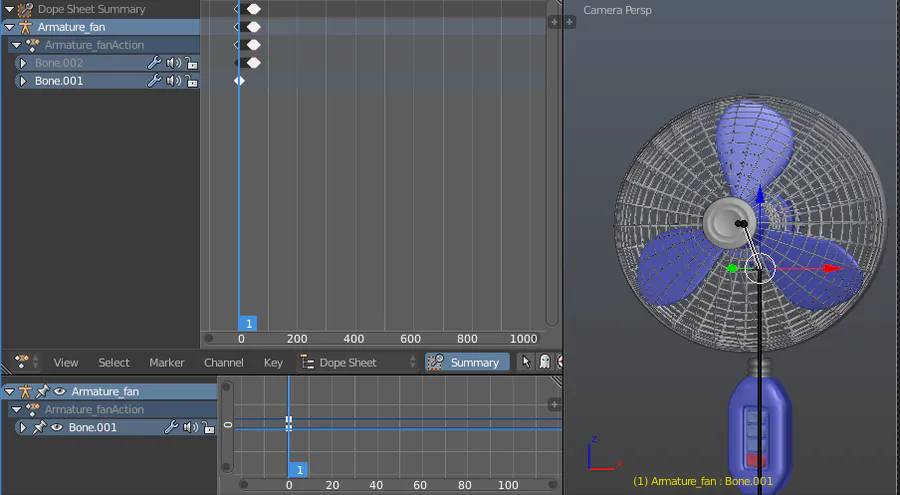This screenshot has width=900, height=495.
Task: Enable Only Selected filter arrow icon
Action: pyautogui.click(x=525, y=362)
